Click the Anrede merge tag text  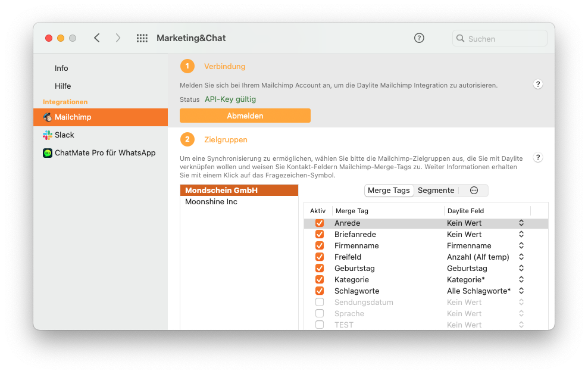coord(347,223)
